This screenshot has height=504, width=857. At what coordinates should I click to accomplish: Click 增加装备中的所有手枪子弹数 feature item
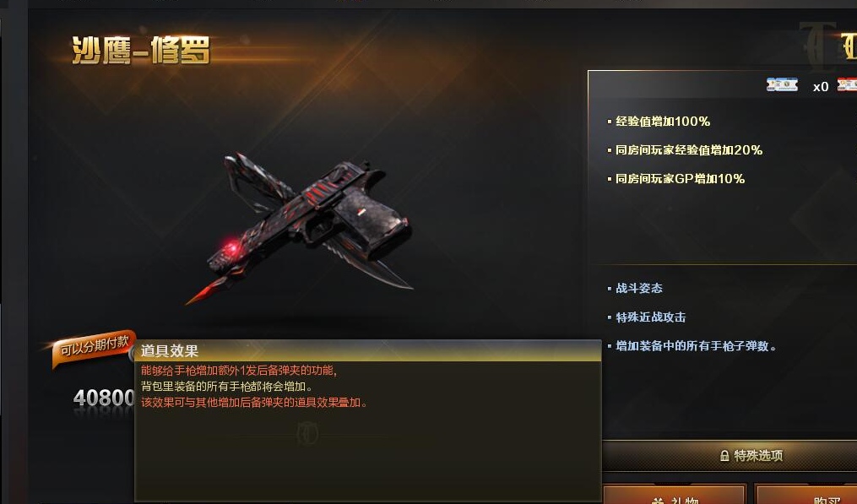coord(696,346)
